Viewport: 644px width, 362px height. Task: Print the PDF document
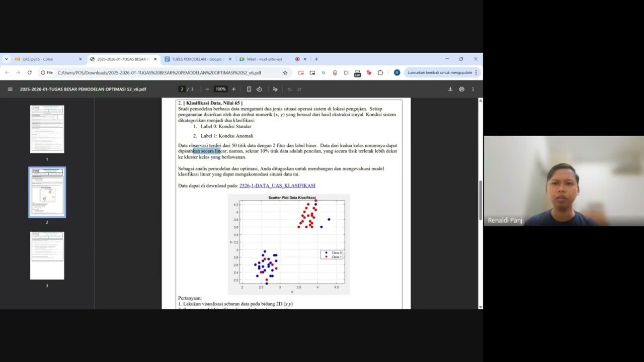461,89
